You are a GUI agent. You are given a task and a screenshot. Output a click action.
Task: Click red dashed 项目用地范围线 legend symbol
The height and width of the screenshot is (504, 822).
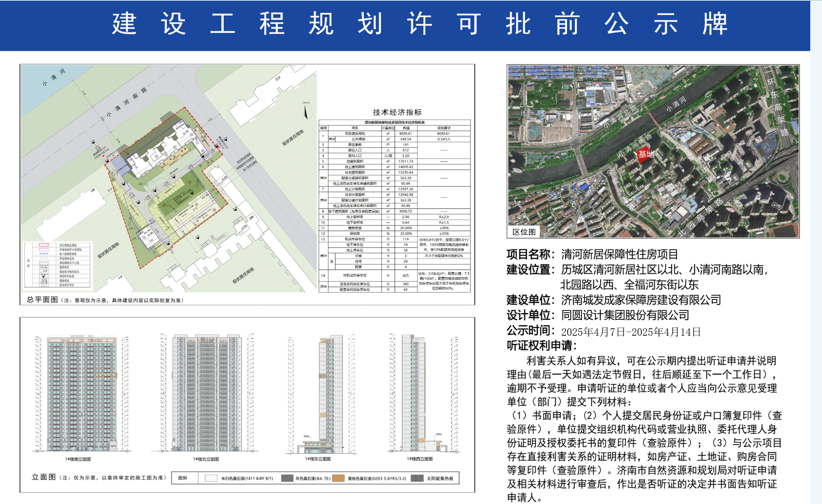point(44,246)
